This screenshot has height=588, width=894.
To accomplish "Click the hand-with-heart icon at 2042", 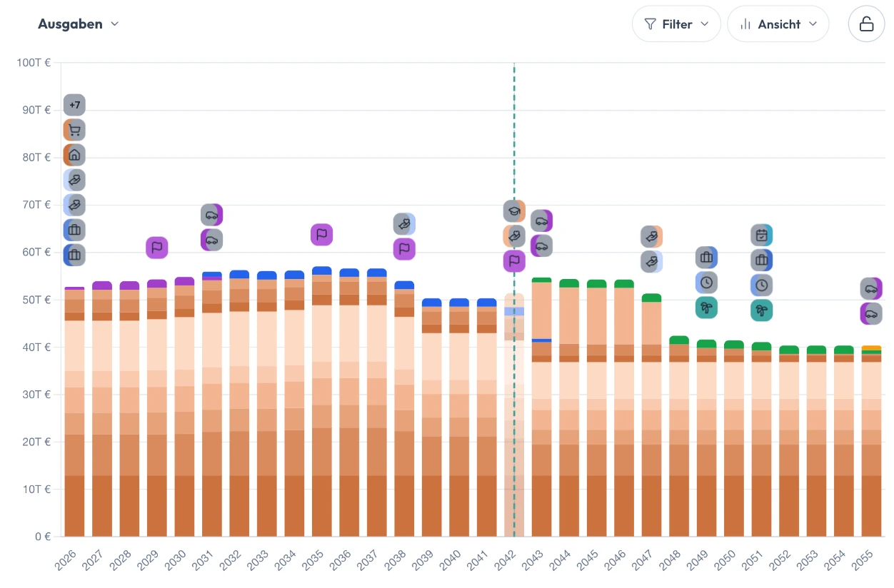I will point(514,235).
